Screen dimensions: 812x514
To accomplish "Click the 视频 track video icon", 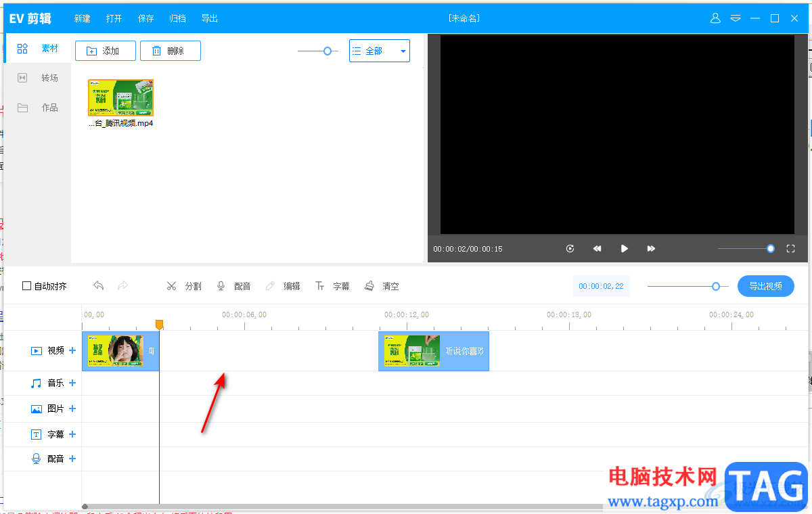I will click(x=37, y=350).
